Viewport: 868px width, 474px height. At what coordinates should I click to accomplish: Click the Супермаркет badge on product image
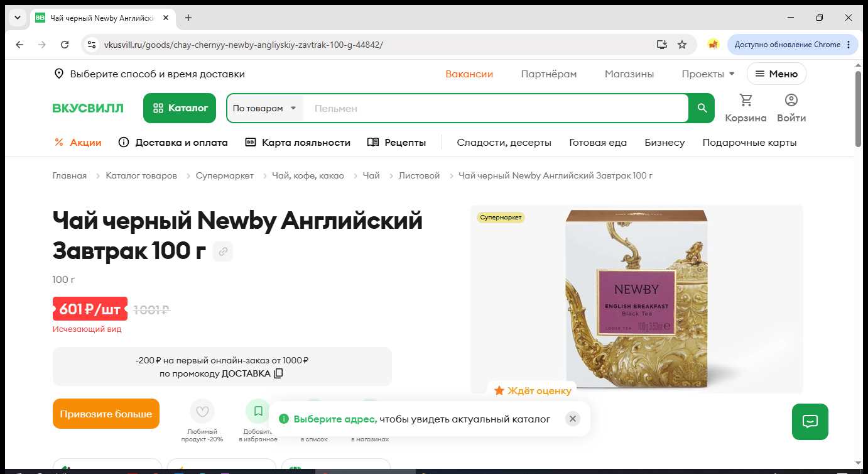point(501,218)
